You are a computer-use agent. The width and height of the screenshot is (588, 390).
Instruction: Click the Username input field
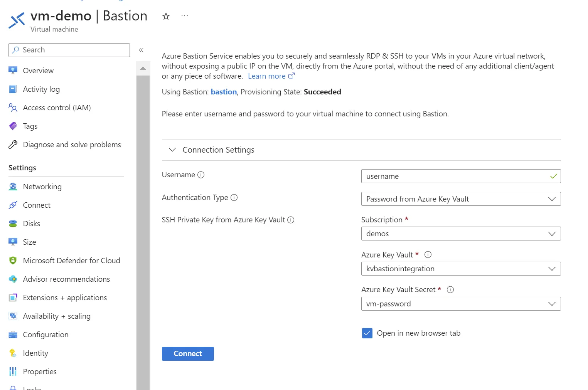[461, 176]
